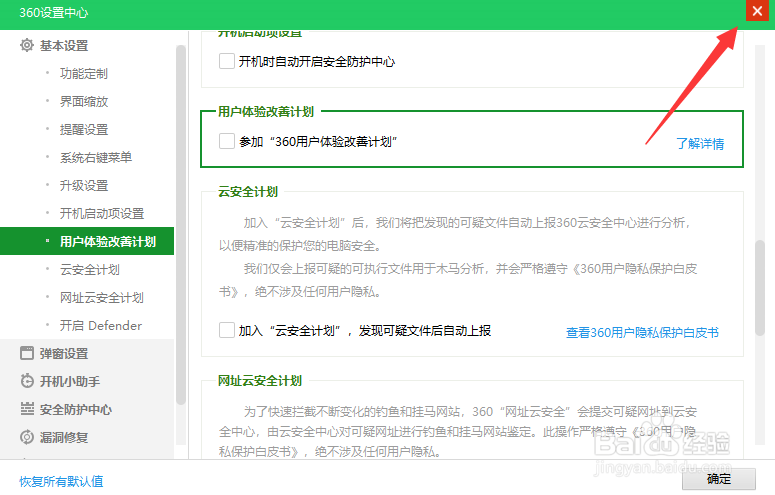Jump to 云安全计划 in sidebar
Screen dimensions: 775x495
(89, 270)
